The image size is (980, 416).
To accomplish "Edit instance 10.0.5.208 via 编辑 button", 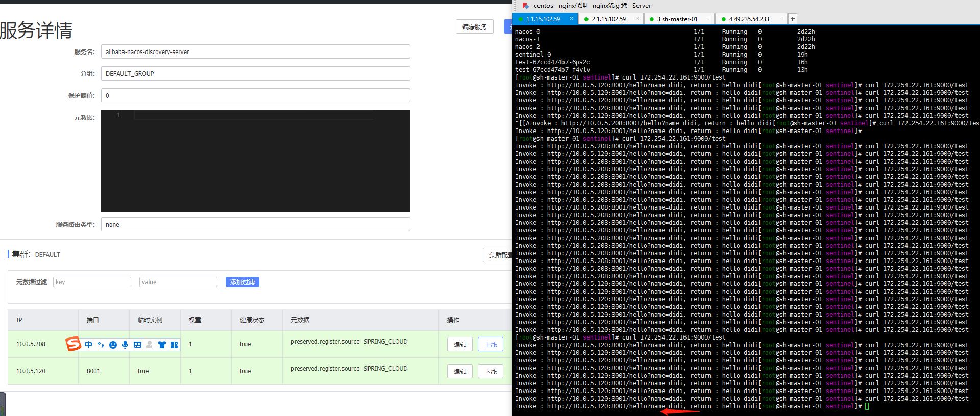I will (x=460, y=344).
